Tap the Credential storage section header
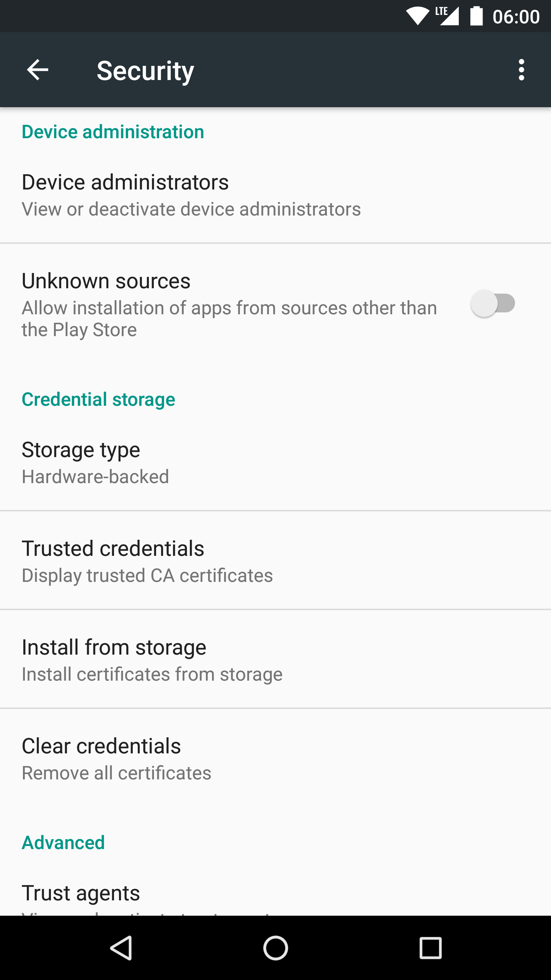The height and width of the screenshot is (980, 551). point(98,399)
